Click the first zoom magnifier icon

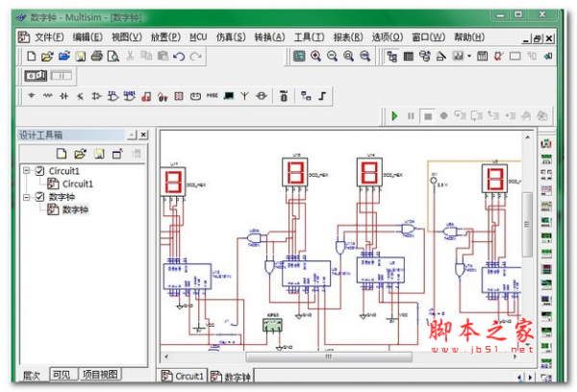(x=315, y=57)
